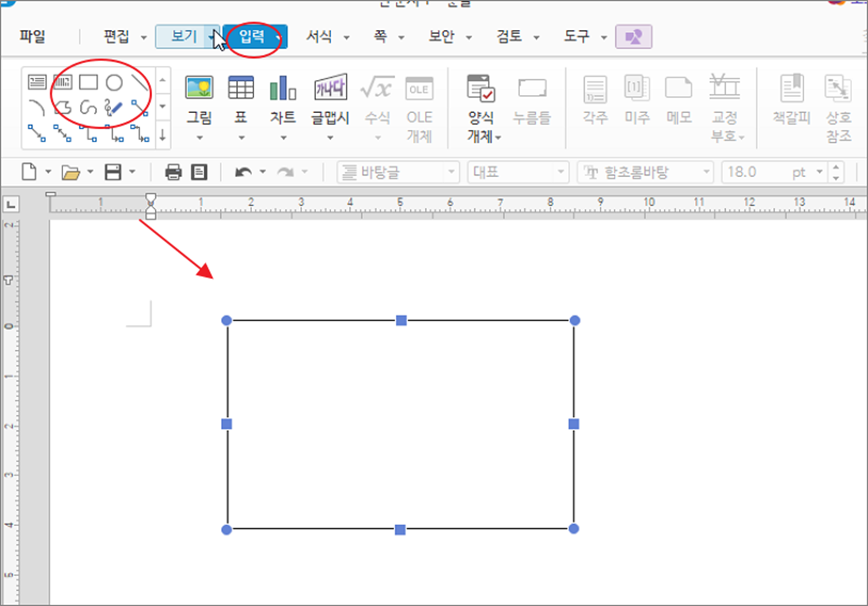Click the 글맵시 word art icon
This screenshot has width=868, height=606.
coord(331,87)
